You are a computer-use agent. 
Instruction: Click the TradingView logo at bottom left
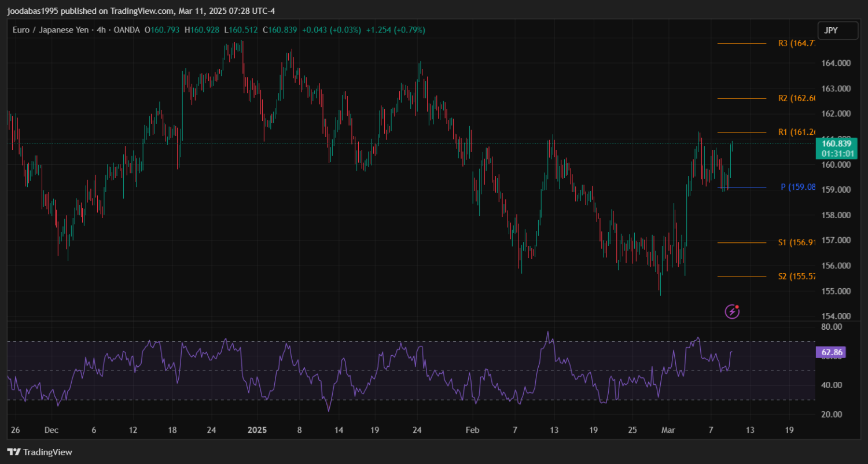point(39,452)
